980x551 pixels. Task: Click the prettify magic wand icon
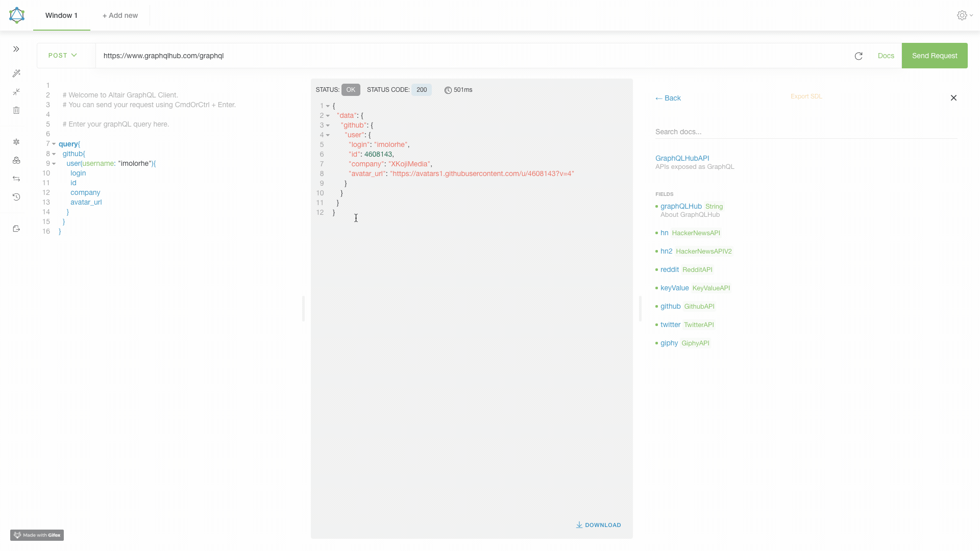coord(16,73)
